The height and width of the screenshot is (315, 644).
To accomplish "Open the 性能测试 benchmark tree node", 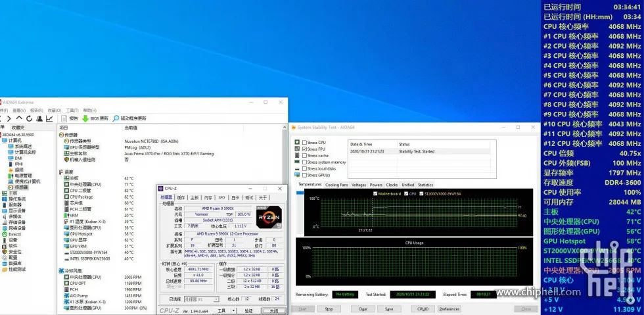I will pos(14,270).
